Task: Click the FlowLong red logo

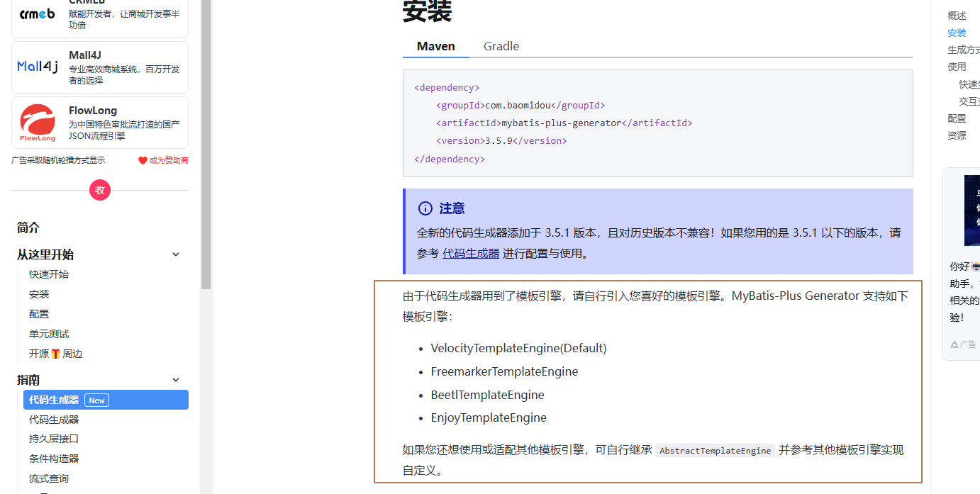Action: click(x=38, y=123)
